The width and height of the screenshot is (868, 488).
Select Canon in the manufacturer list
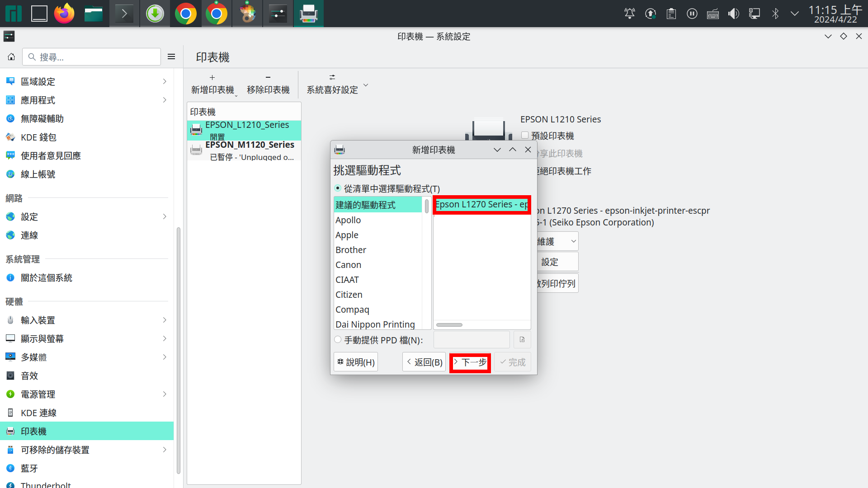[x=348, y=265]
